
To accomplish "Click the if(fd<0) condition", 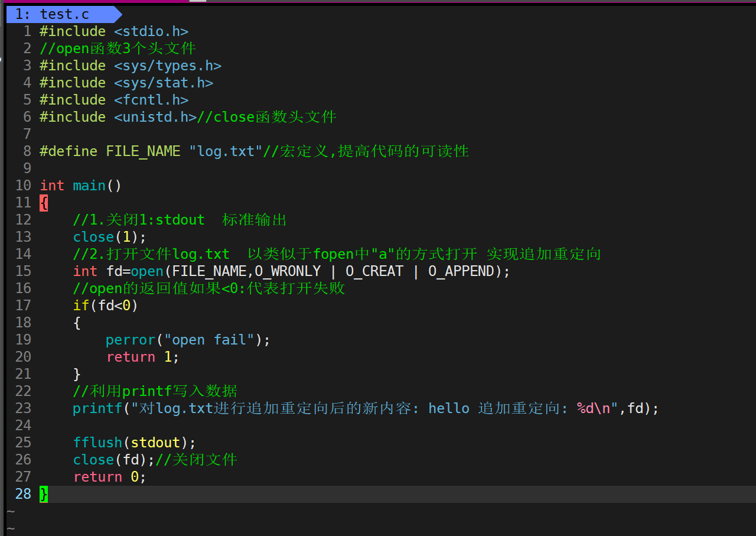I will (x=105, y=306).
